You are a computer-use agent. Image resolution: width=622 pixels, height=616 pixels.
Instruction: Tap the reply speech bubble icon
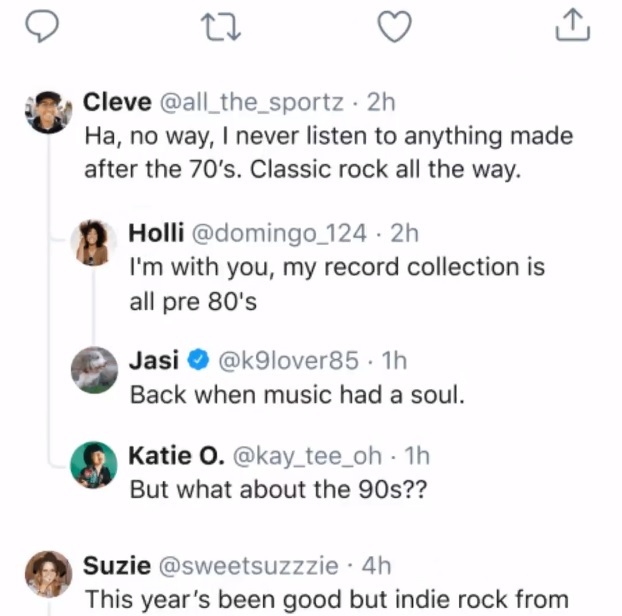[x=40, y=26]
